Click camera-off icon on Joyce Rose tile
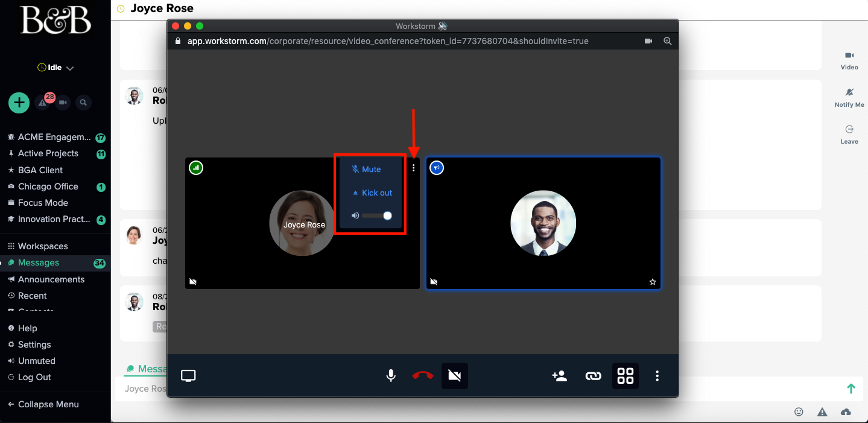868x423 pixels. coord(193,282)
